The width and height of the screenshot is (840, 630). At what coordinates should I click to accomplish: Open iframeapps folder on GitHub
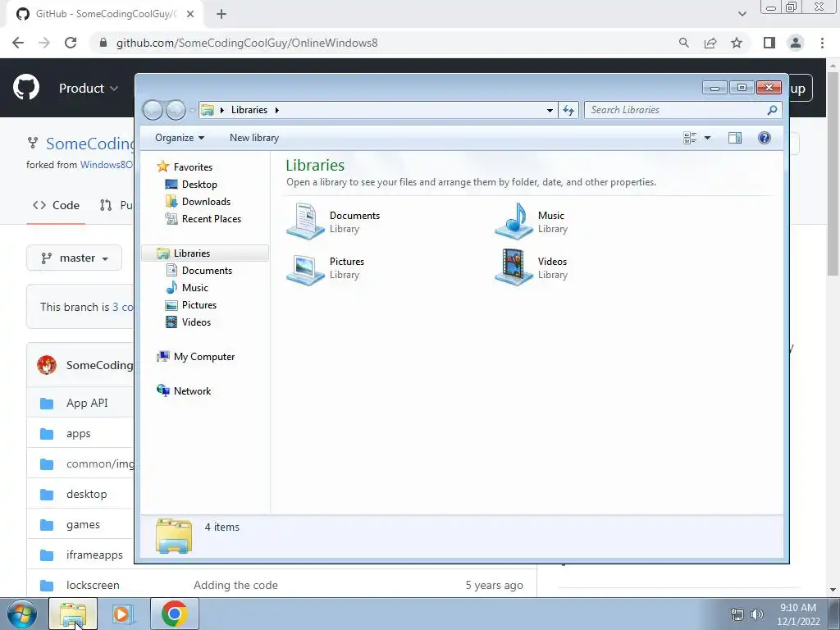pyautogui.click(x=94, y=555)
